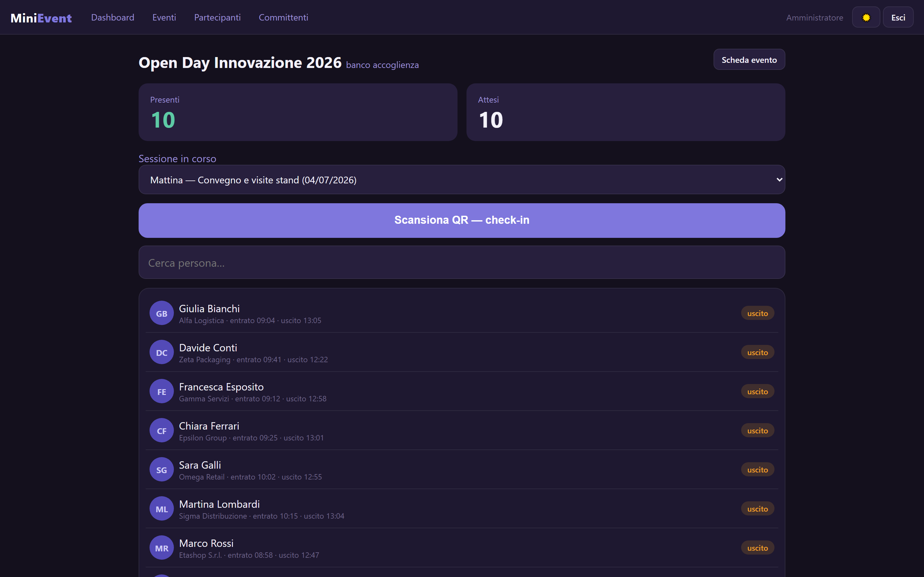Open the Partecipanti page
This screenshot has height=577, width=924.
coord(217,18)
